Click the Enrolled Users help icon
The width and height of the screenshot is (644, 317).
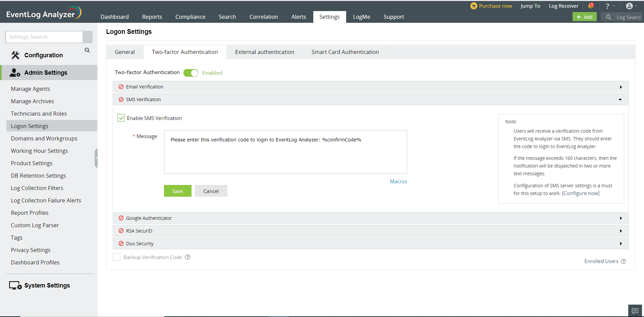(624, 261)
